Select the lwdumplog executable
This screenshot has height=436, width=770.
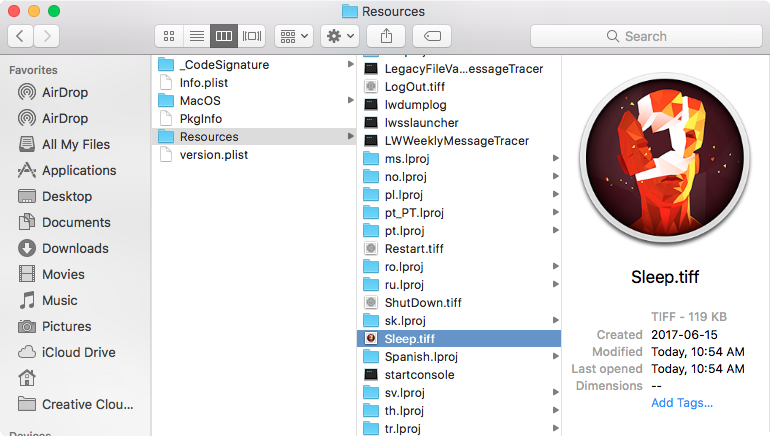(459, 105)
